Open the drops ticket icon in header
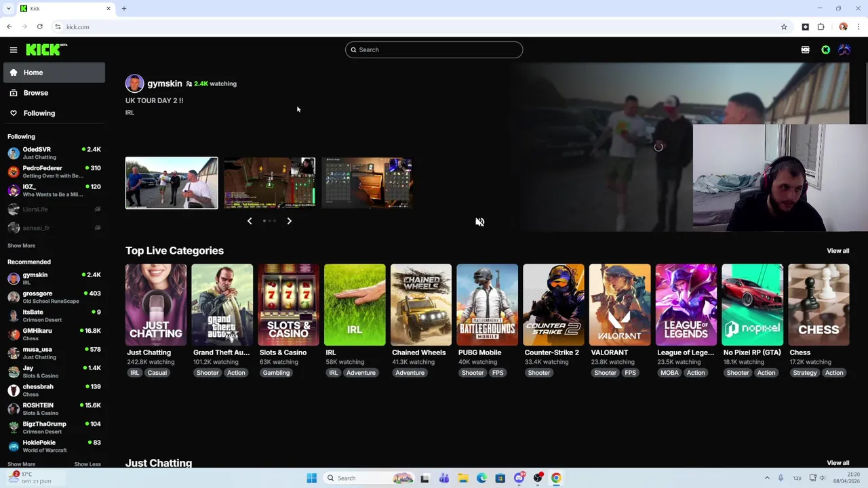The width and height of the screenshot is (868, 488). click(x=805, y=49)
